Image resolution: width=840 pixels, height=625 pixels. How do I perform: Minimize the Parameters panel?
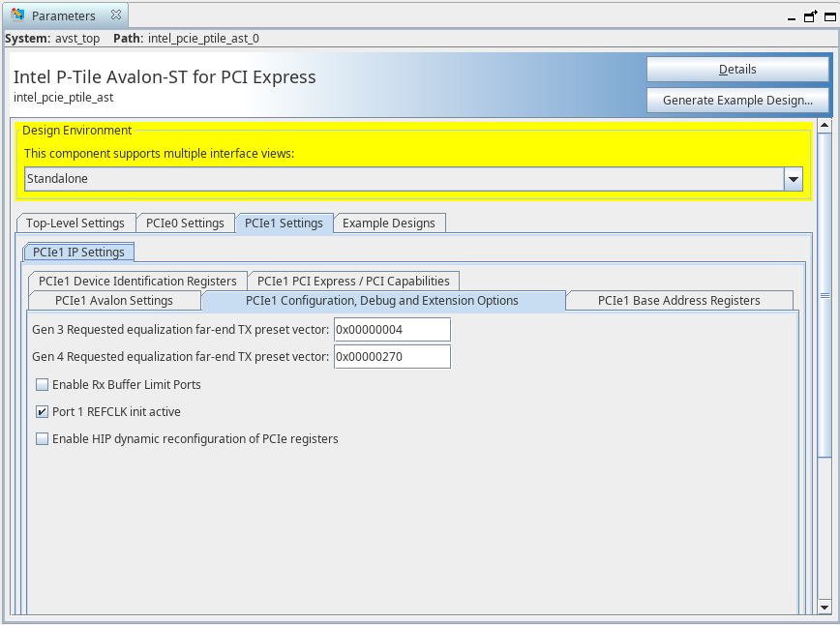792,18
